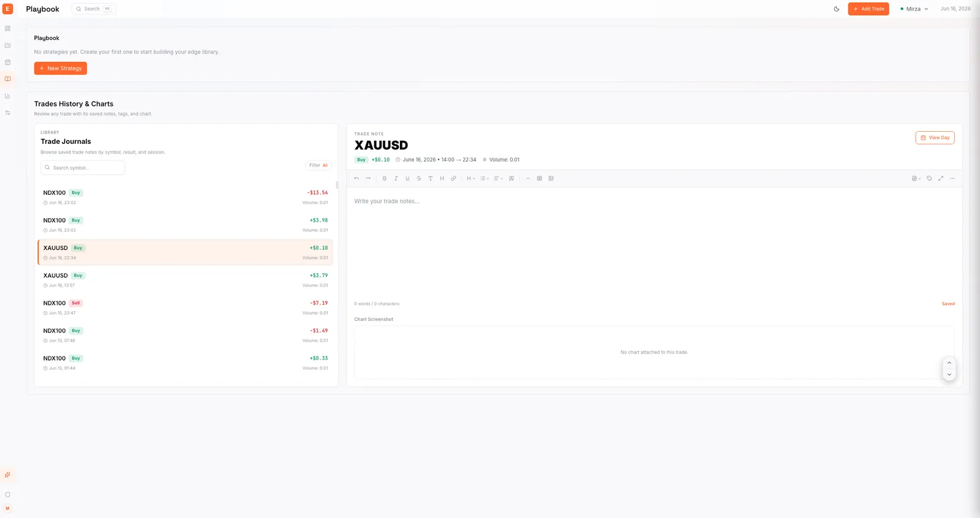Open the calendar icon in left sidebar

click(7, 62)
